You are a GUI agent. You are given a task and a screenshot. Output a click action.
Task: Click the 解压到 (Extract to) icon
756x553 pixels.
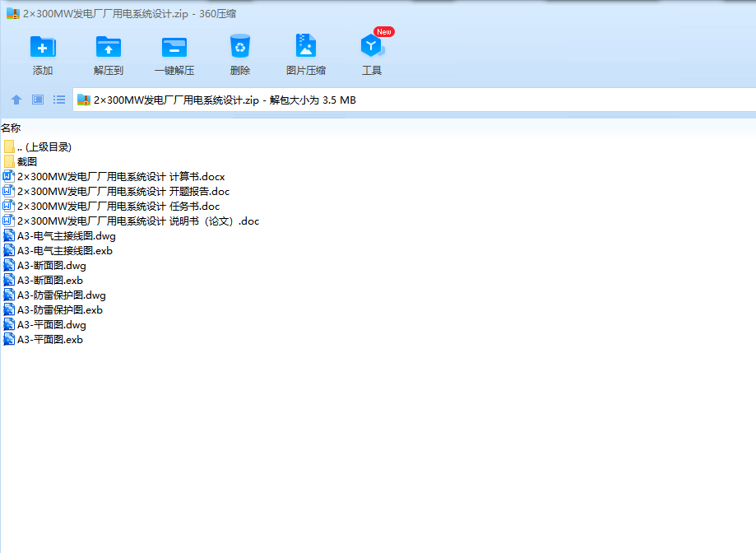point(109,47)
